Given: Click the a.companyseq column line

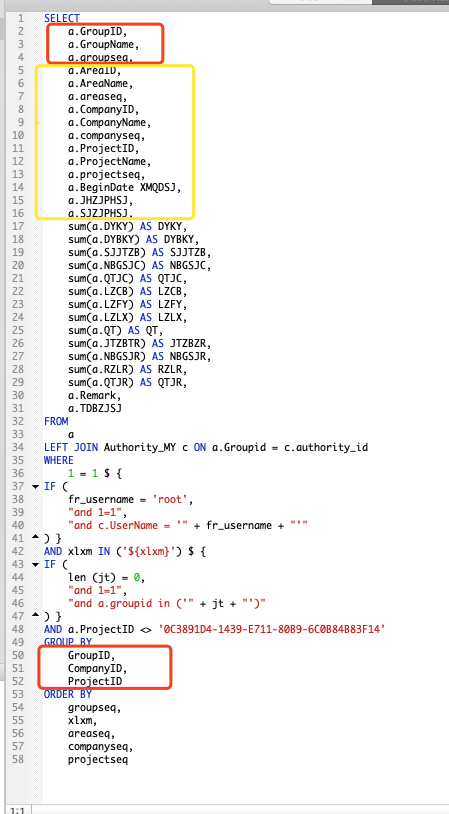Looking at the screenshot, I should (107, 135).
